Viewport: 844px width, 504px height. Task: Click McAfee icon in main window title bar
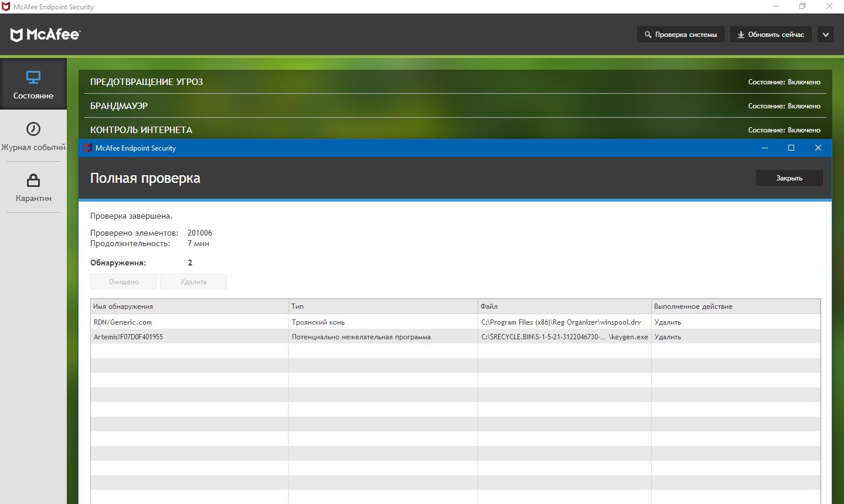pyautogui.click(x=6, y=6)
